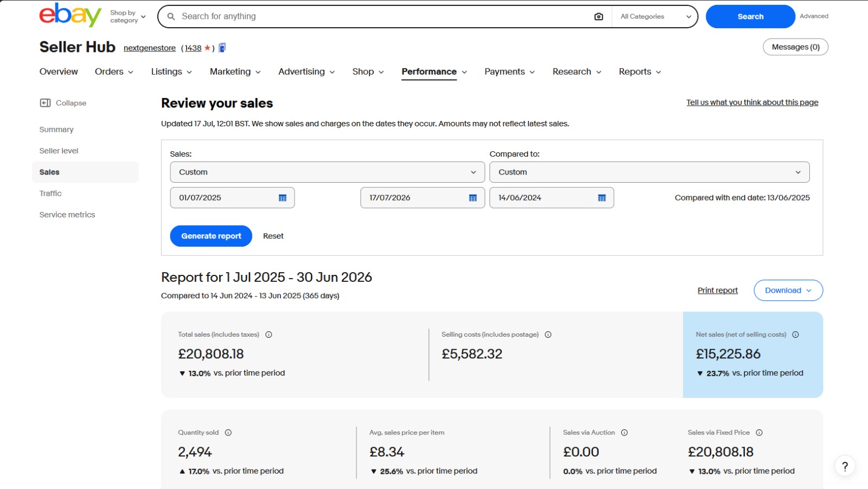This screenshot has height=489, width=868.
Task: Select Traffic in the sidebar
Action: point(50,194)
